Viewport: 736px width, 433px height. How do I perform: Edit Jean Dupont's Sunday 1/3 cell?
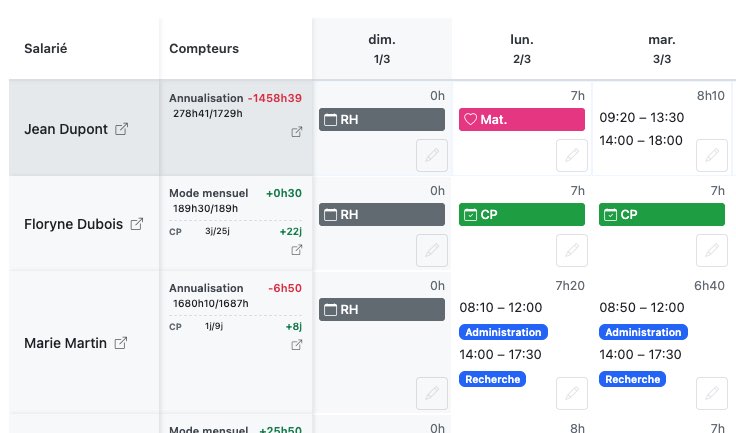point(431,155)
